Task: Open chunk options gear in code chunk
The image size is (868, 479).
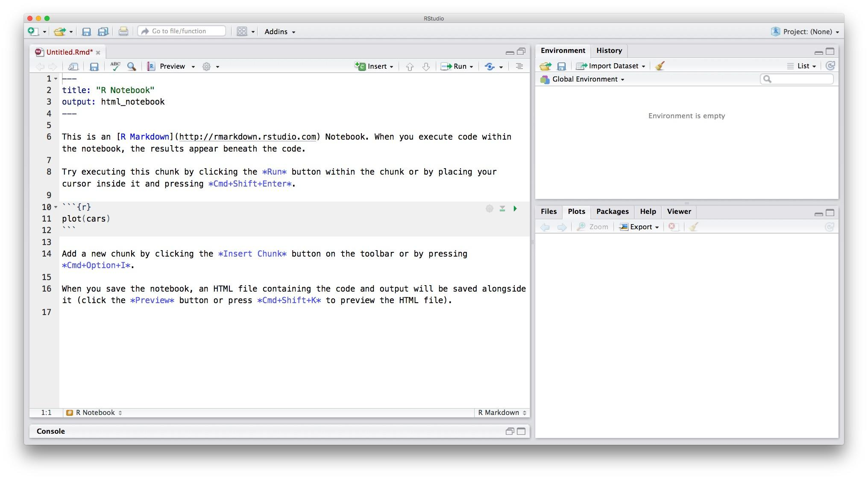Action: pyautogui.click(x=490, y=209)
